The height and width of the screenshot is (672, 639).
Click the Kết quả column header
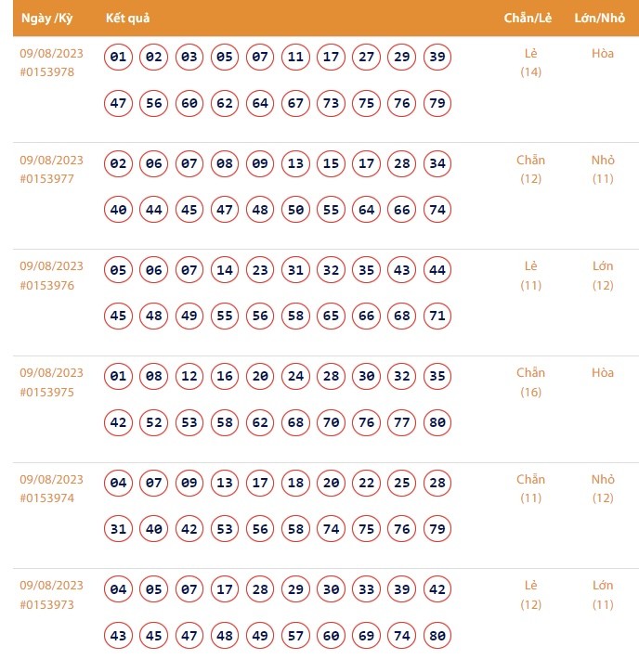click(127, 18)
